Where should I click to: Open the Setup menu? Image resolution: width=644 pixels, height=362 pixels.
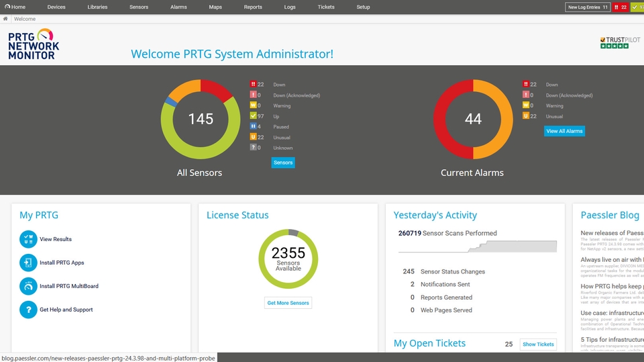point(363,7)
